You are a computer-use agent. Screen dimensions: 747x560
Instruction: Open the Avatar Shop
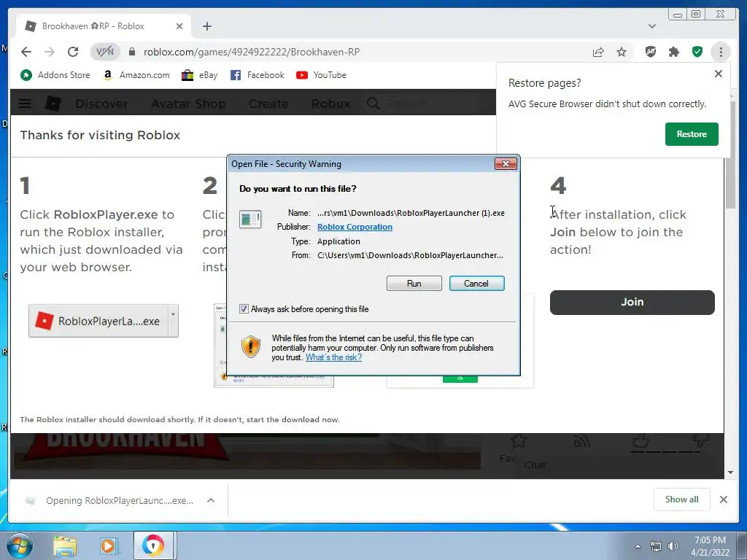(x=188, y=104)
